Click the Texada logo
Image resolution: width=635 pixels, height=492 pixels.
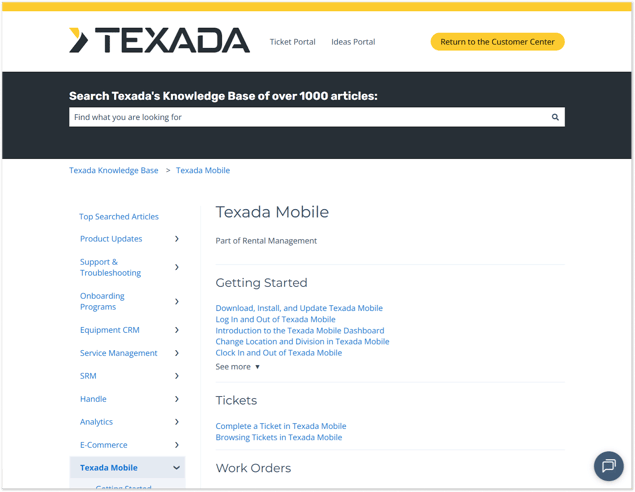tap(159, 40)
